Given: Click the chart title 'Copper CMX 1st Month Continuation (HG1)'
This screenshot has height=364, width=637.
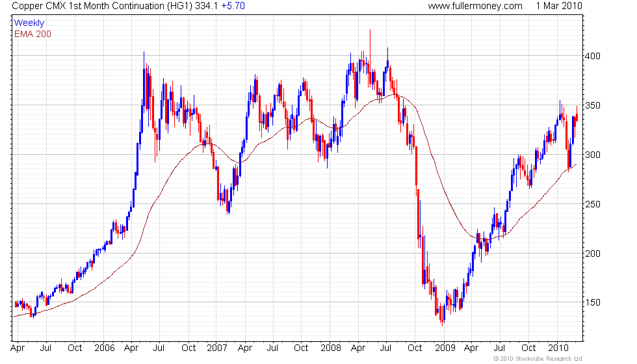Looking at the screenshot, I should (x=102, y=6).
